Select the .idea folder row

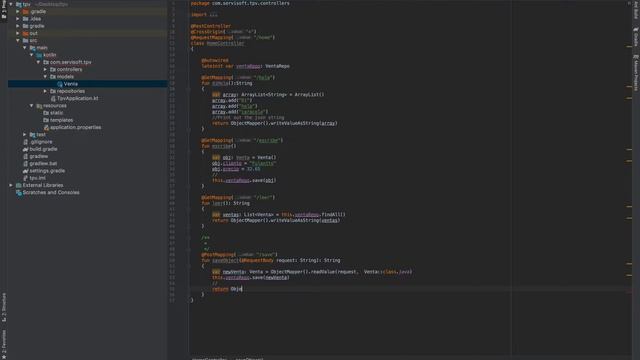coord(88,19)
